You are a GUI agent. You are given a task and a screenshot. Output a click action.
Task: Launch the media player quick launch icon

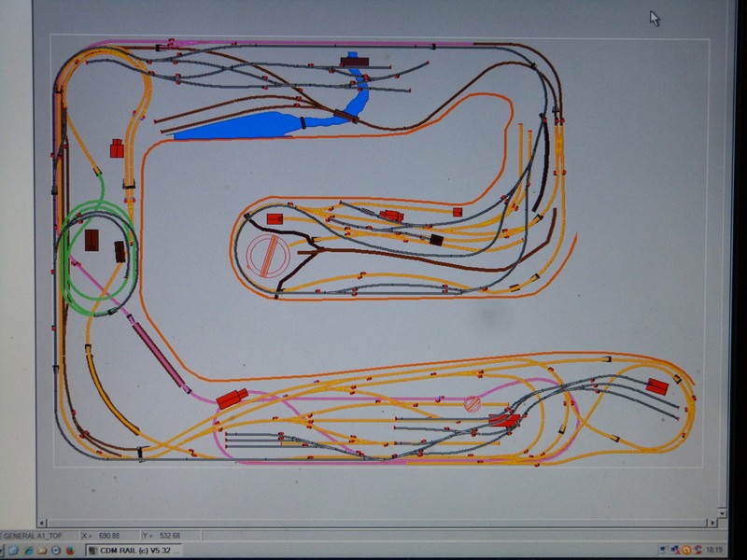pyautogui.click(x=56, y=551)
